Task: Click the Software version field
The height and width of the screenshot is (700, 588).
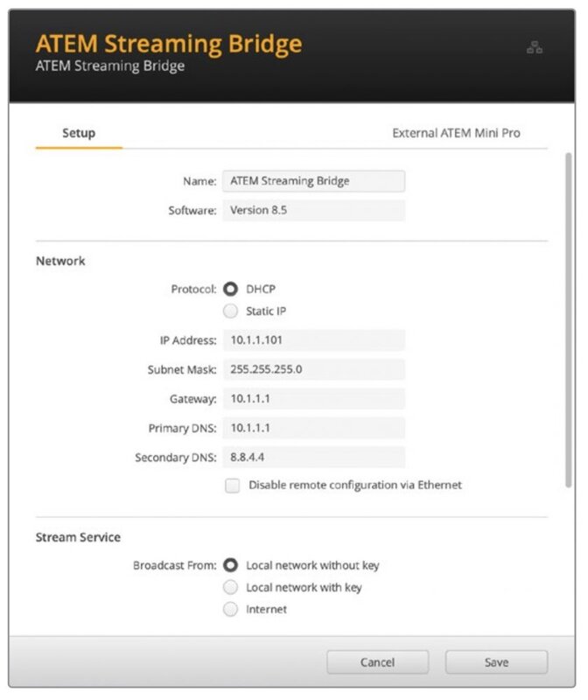Action: tap(313, 210)
